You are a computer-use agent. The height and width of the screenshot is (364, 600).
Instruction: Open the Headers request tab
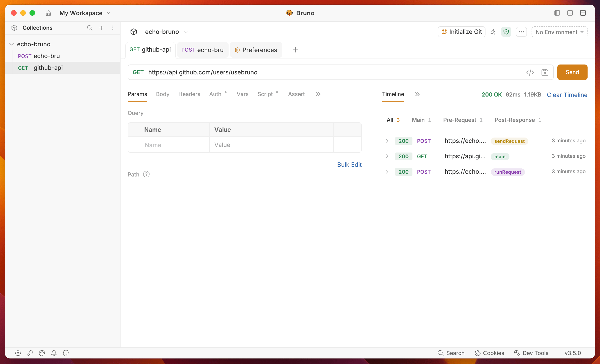pos(189,94)
